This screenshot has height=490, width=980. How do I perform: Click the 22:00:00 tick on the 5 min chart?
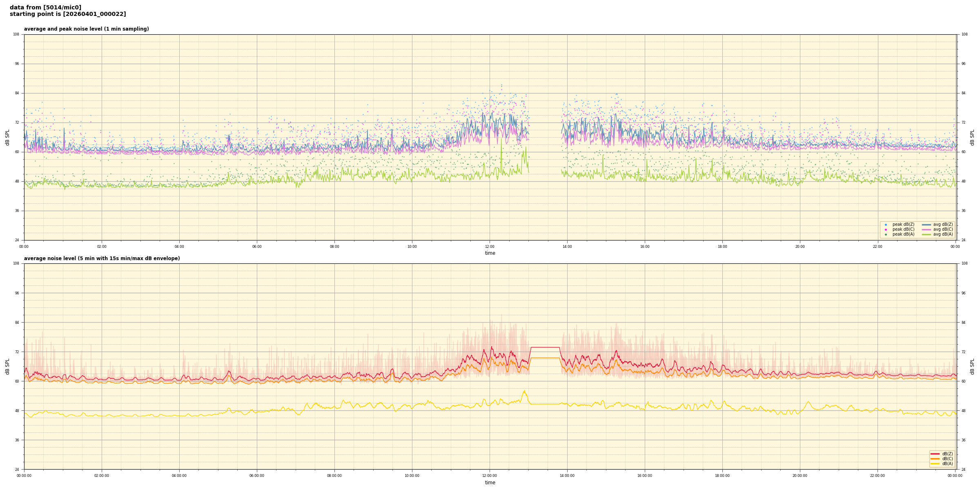(878, 475)
